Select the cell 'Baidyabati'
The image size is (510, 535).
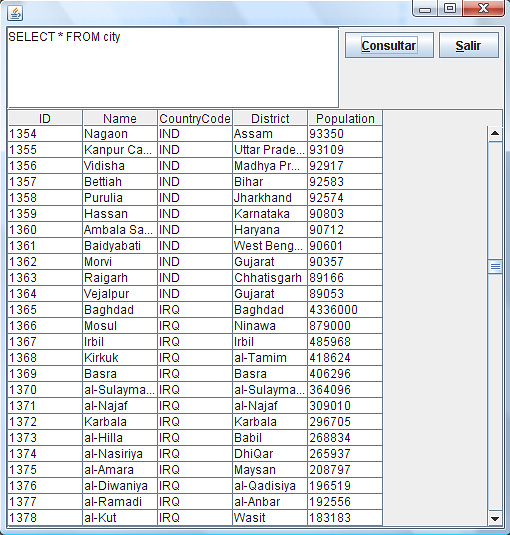[x=120, y=246]
